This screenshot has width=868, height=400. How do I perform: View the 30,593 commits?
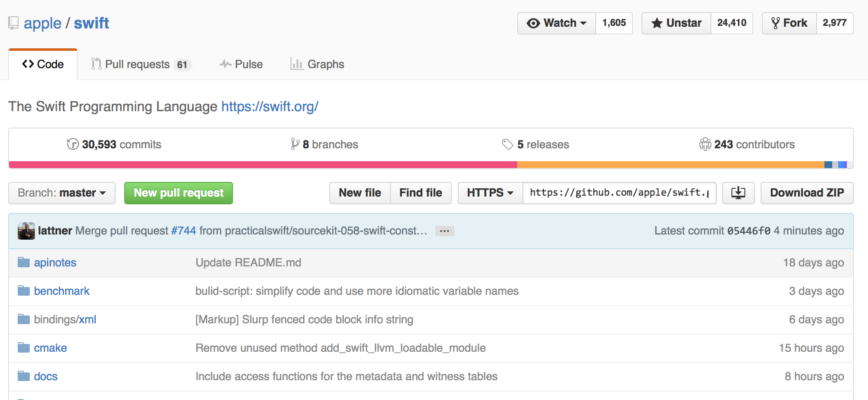click(114, 144)
